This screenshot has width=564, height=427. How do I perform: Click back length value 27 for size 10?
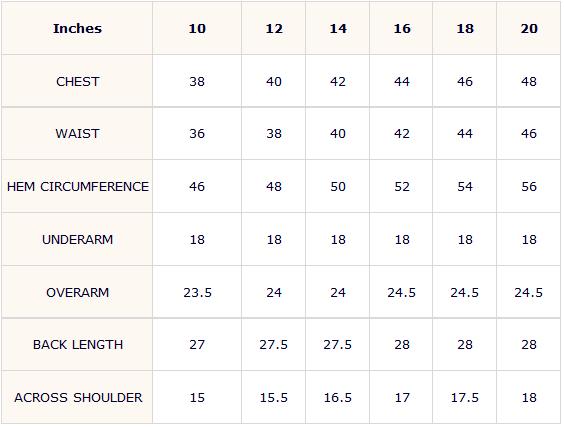pos(197,345)
